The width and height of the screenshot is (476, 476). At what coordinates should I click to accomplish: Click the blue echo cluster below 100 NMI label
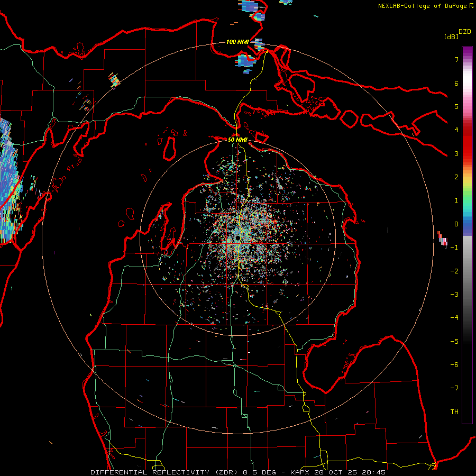tap(245, 61)
